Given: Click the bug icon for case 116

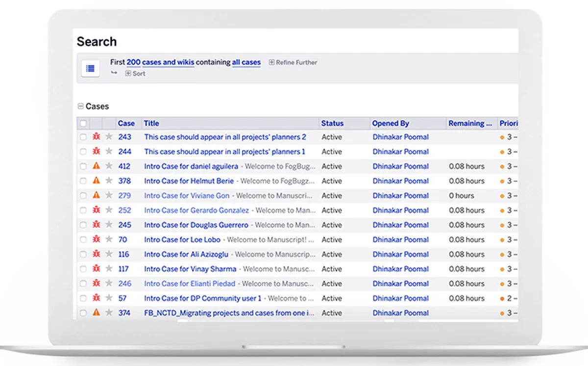Looking at the screenshot, I should pyautogui.click(x=97, y=254).
